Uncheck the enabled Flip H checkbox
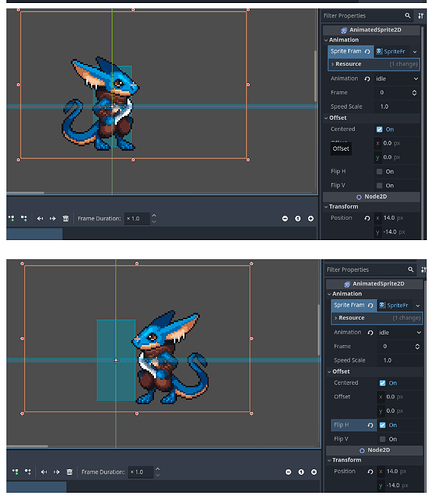 click(x=382, y=425)
